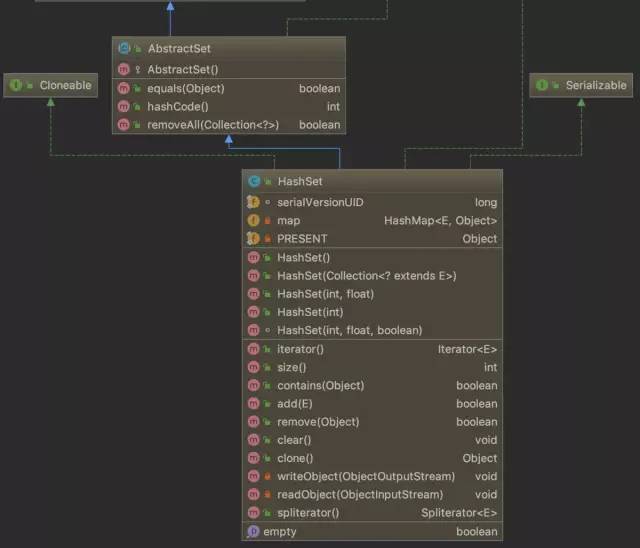Click method icon beside HashSet(int, float, boolean)
The image size is (640, 548).
(x=253, y=330)
